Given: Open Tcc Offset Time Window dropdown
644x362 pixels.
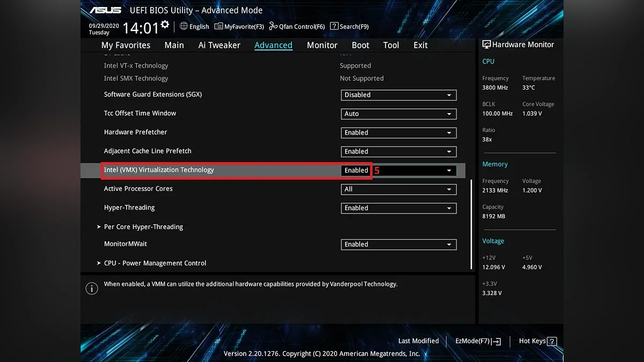Looking at the screenshot, I should click(x=399, y=114).
